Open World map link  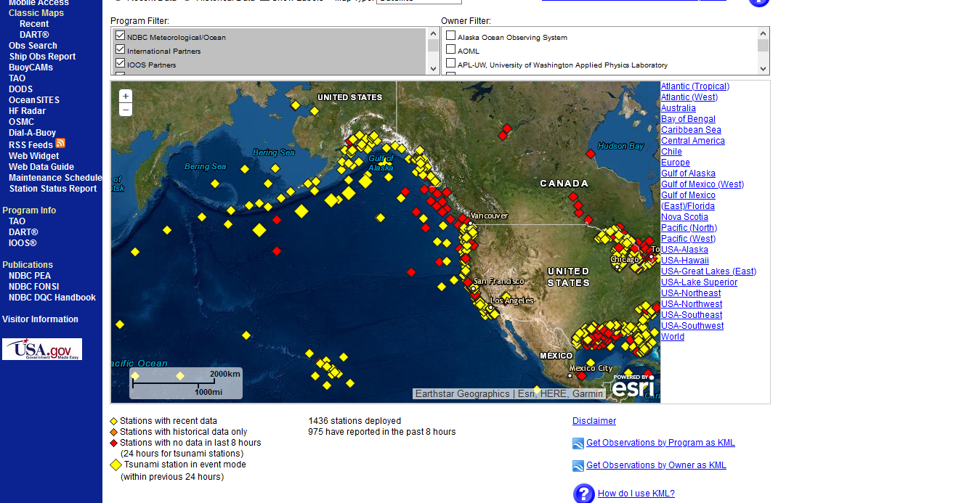pyautogui.click(x=673, y=337)
